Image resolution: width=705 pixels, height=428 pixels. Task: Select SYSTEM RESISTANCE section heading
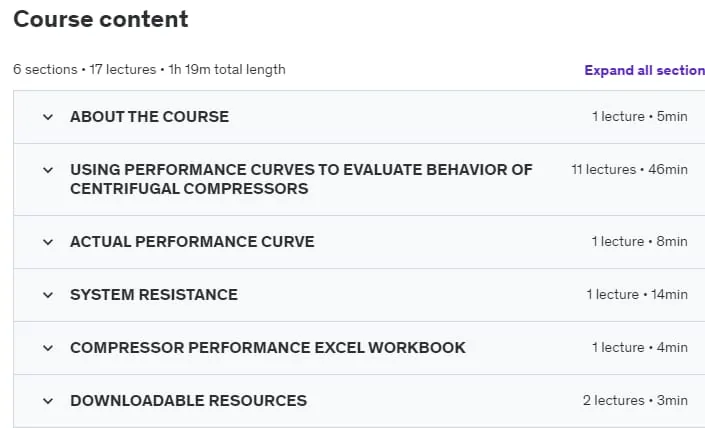(x=154, y=295)
